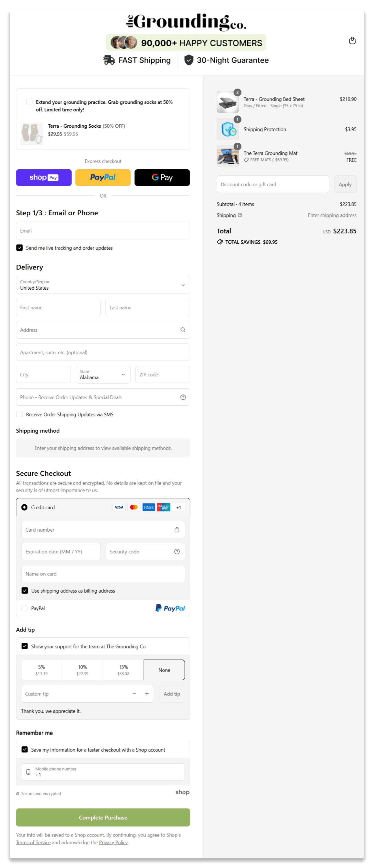Click the security code help icon
This screenshot has width=374, height=868.
(x=177, y=552)
